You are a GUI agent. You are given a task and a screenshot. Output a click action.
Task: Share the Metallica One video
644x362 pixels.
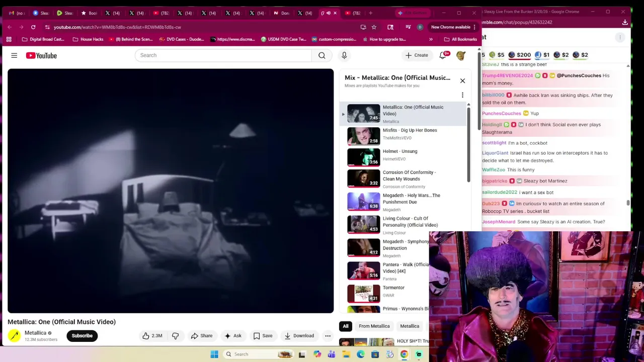click(201, 336)
